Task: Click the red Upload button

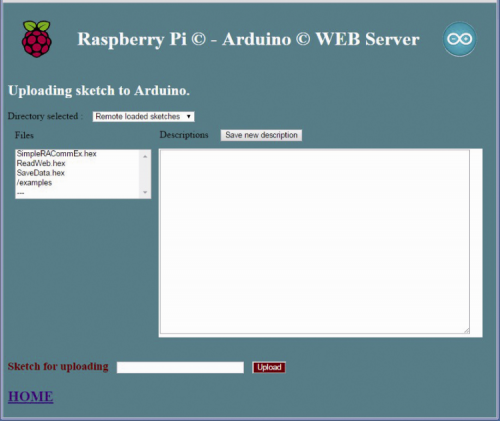Action: tap(269, 367)
